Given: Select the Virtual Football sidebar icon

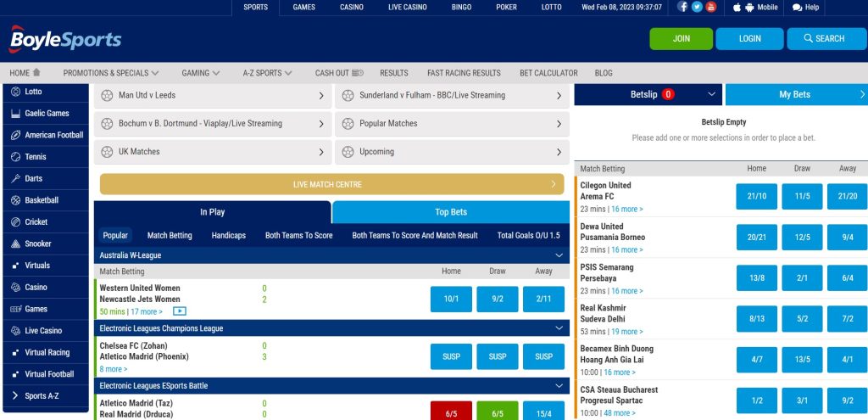Looking at the screenshot, I should (x=15, y=374).
